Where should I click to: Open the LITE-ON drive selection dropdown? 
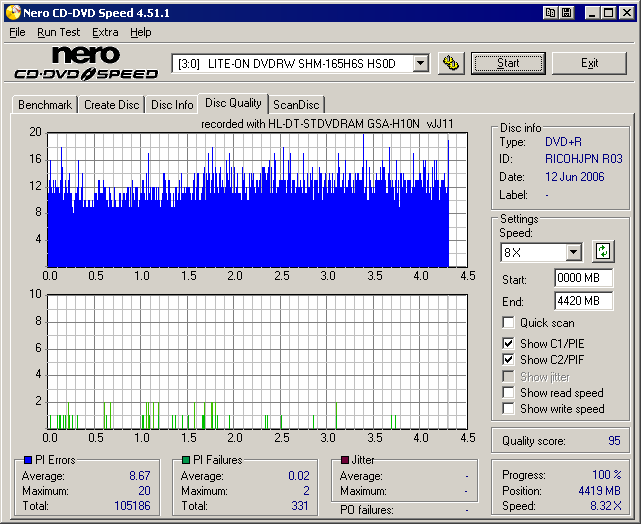click(420, 64)
